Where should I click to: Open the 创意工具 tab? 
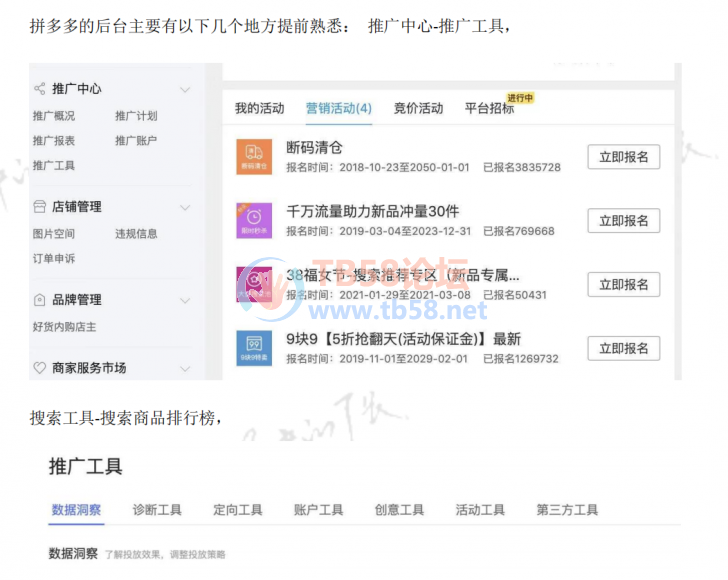click(399, 510)
